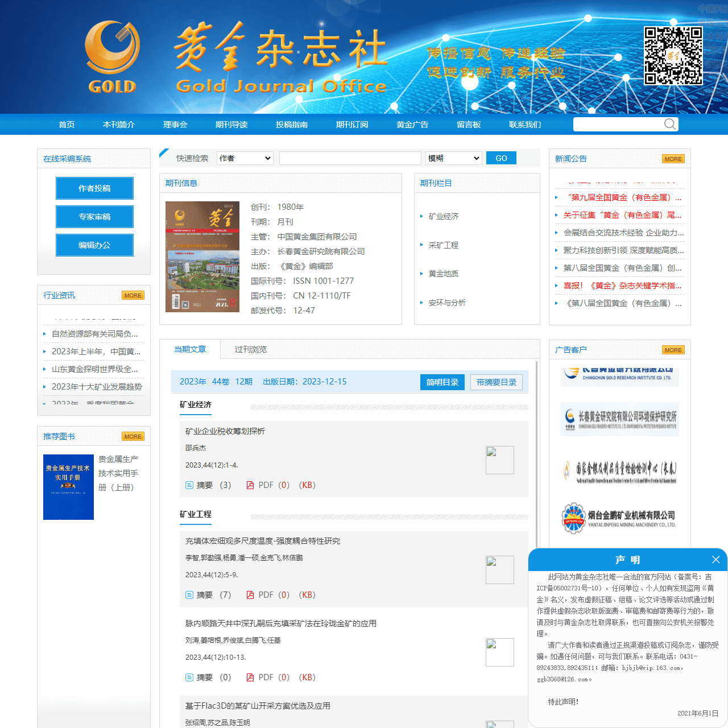Click the 编辑办公 button
This screenshot has height=728, width=728.
(94, 245)
